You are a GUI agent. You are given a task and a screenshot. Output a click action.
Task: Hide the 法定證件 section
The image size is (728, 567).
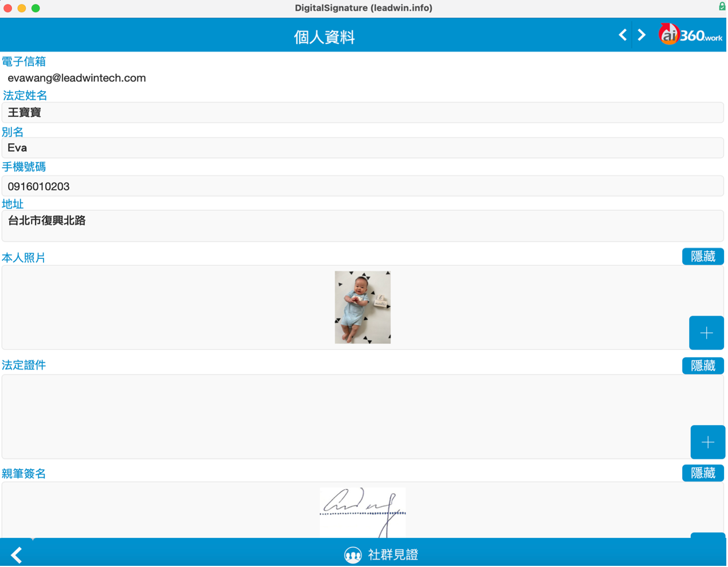[703, 366]
